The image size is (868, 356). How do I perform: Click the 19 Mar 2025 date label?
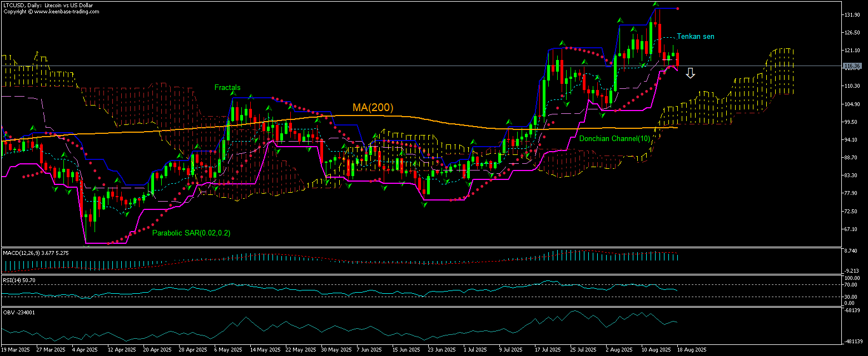click(16, 350)
